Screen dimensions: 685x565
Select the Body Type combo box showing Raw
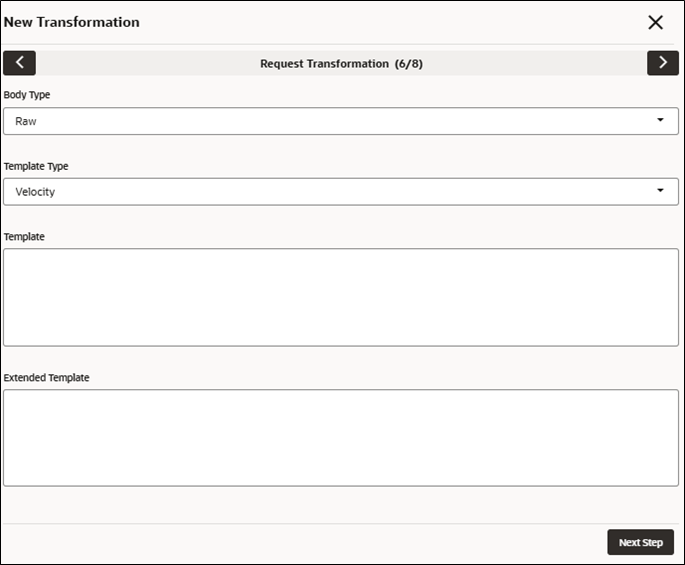pyautogui.click(x=341, y=121)
